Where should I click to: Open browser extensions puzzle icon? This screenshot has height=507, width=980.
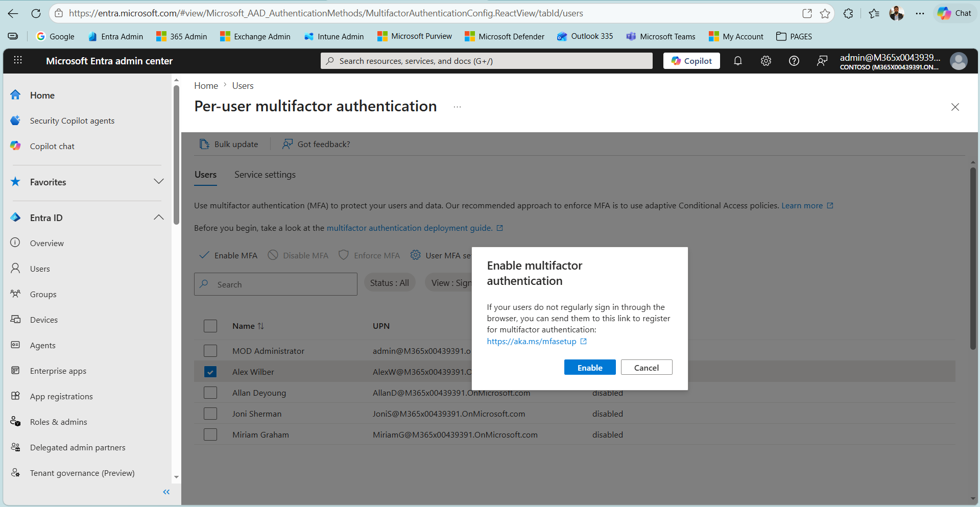(848, 13)
